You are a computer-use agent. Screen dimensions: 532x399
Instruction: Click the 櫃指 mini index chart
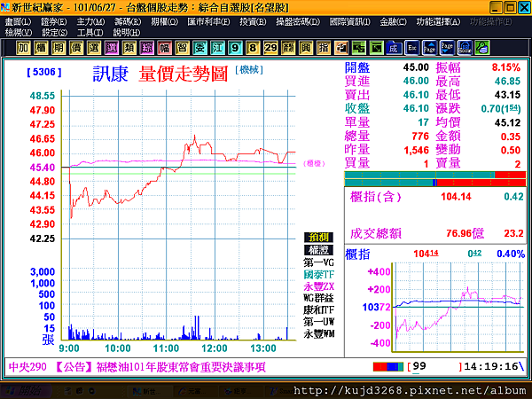458,307
